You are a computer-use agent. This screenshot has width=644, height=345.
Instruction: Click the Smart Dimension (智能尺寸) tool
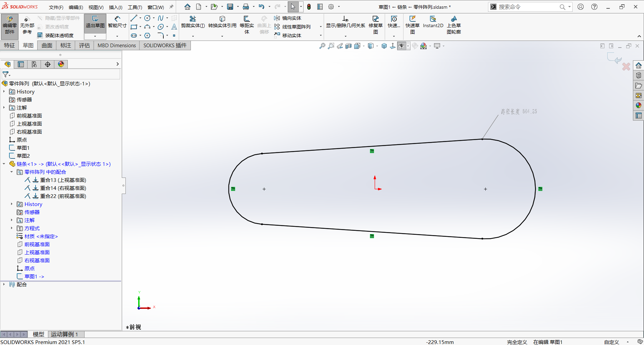click(x=117, y=22)
